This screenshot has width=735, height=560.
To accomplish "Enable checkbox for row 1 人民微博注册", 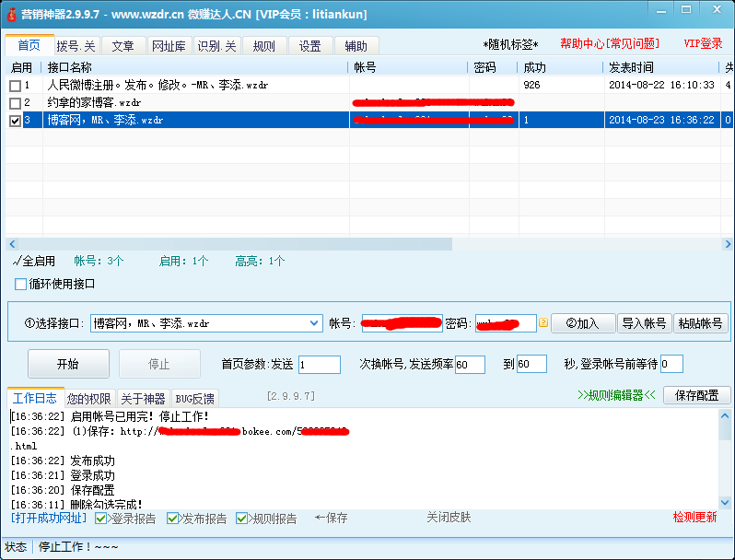I will (x=15, y=86).
